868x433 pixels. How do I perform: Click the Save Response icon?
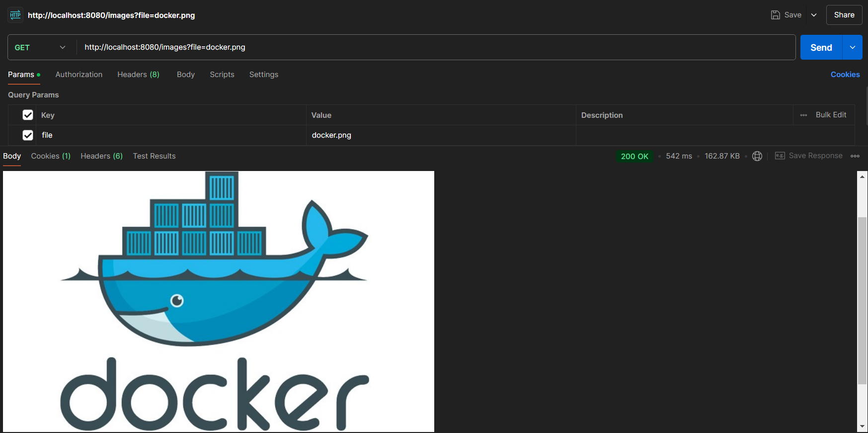coord(780,156)
